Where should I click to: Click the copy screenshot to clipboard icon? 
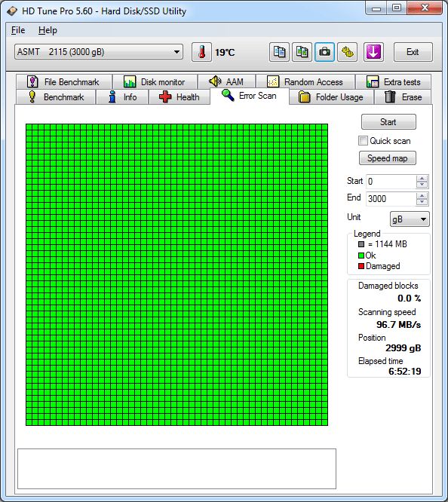302,52
